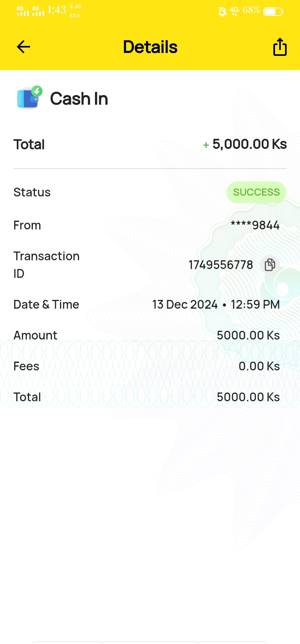Select the transaction ID number 1749556778
Viewport: 300px width, 644px height.
click(221, 265)
